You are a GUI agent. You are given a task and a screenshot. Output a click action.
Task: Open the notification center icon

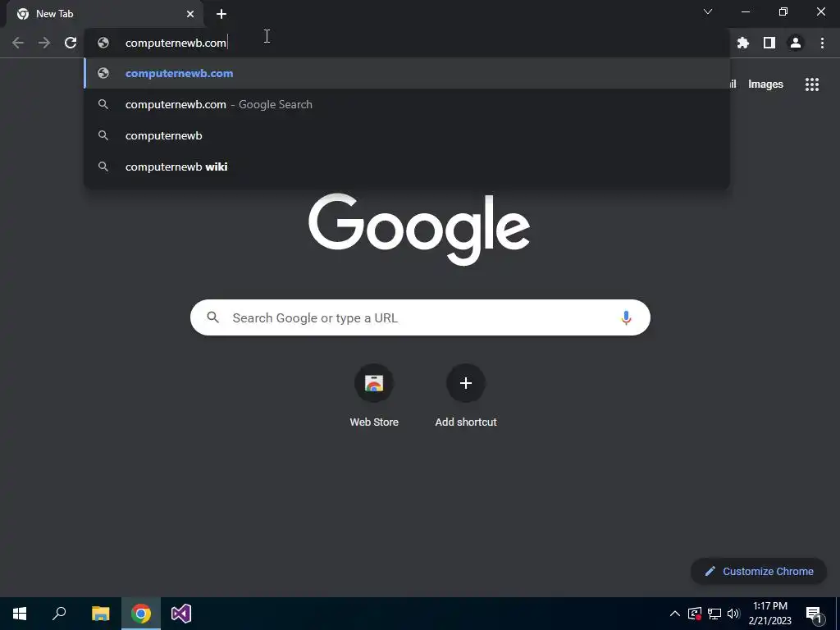(813, 614)
